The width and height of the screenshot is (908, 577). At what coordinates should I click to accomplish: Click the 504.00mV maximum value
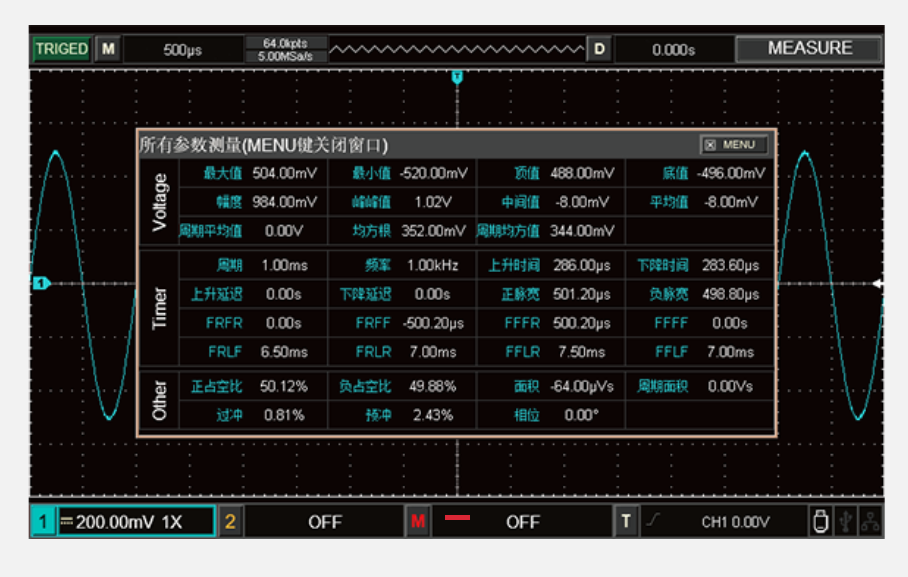284,173
